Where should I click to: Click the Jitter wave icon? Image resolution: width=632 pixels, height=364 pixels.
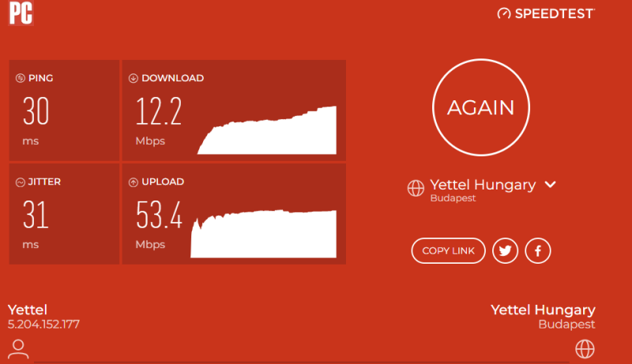pos(21,182)
